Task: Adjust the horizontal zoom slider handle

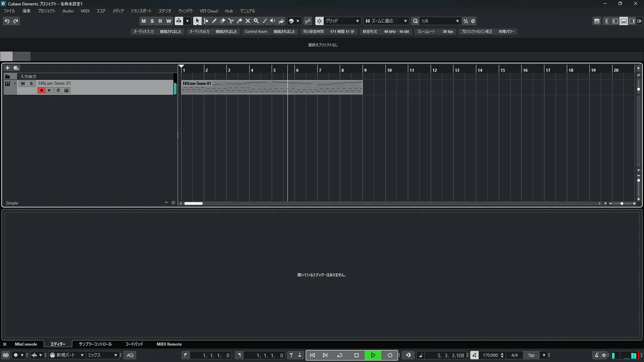Action: tap(622, 203)
